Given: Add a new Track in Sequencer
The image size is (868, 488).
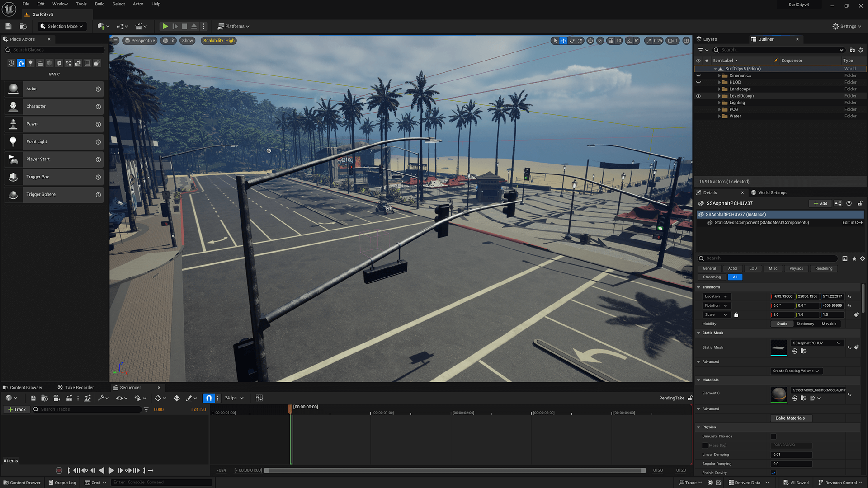Looking at the screenshot, I should (x=17, y=410).
